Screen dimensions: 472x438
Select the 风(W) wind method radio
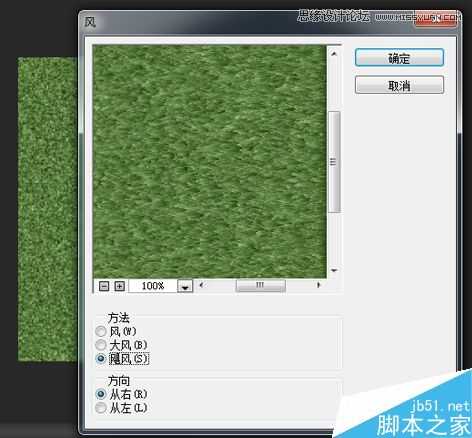tap(101, 331)
